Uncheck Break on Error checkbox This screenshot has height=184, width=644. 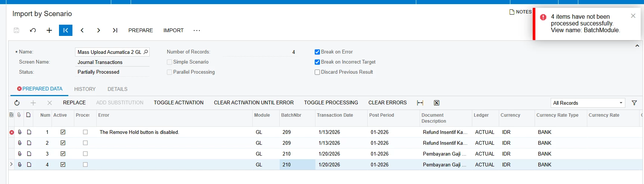[x=317, y=52]
